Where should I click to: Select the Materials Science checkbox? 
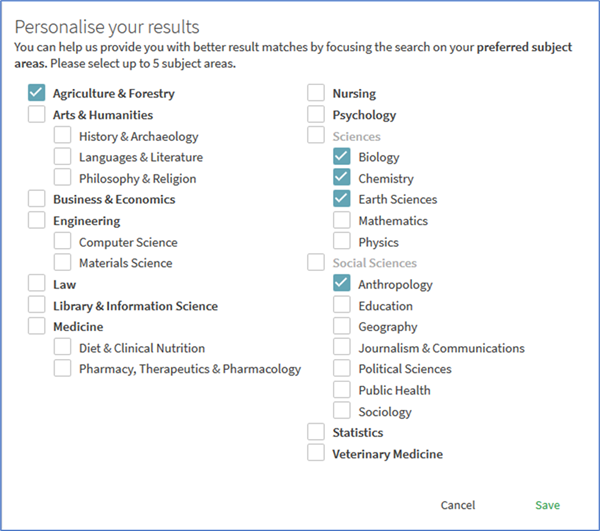(x=63, y=263)
